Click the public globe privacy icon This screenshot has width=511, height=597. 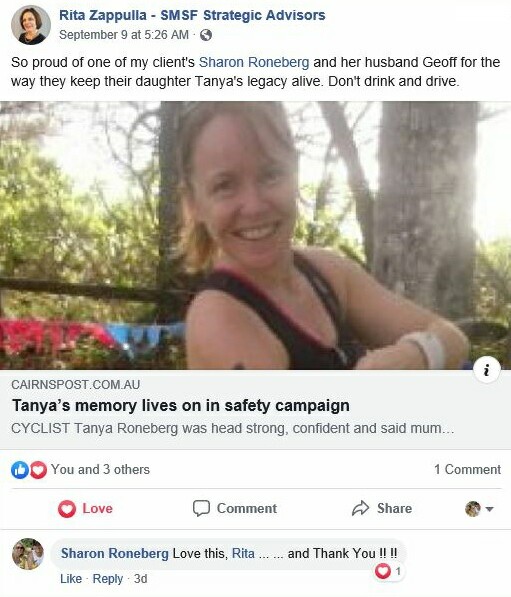coord(206,35)
